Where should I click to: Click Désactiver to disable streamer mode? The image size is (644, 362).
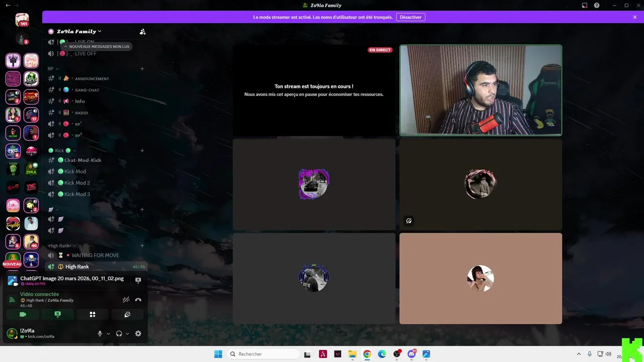click(411, 17)
